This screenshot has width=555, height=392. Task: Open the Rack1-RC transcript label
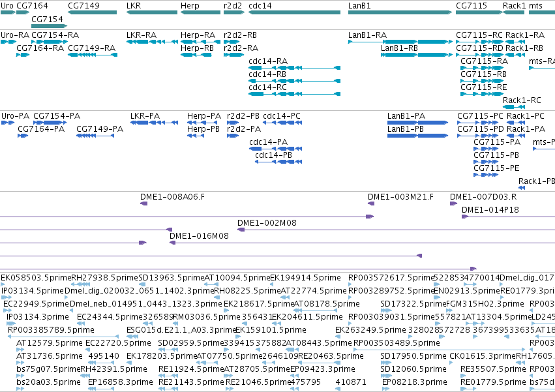(522, 100)
